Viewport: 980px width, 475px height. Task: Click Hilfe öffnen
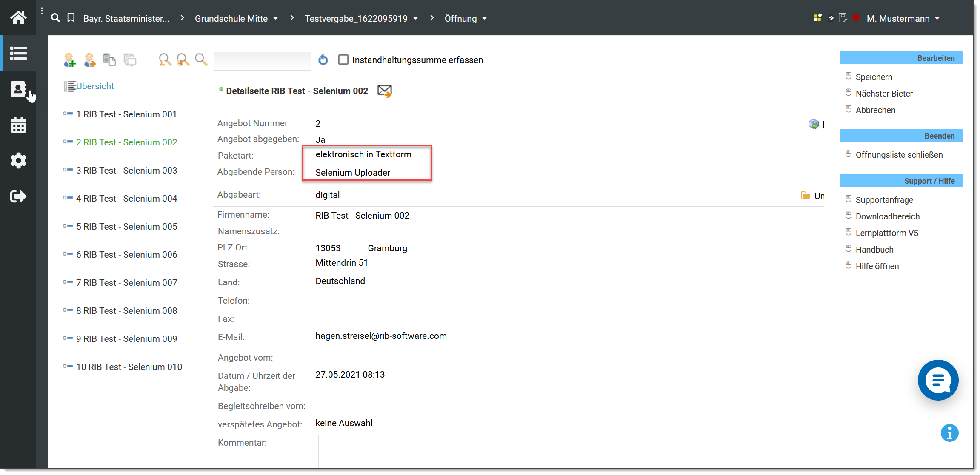pos(877,266)
